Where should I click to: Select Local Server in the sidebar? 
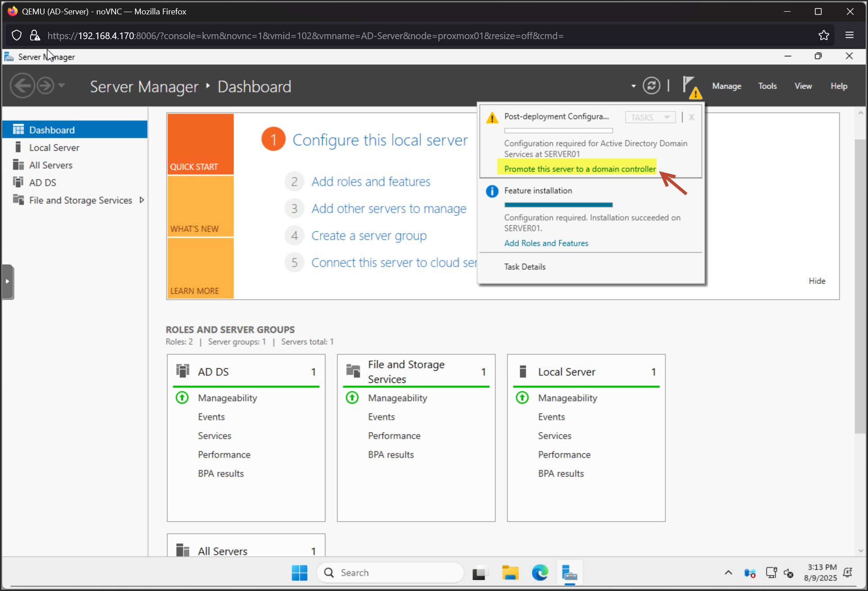54,148
